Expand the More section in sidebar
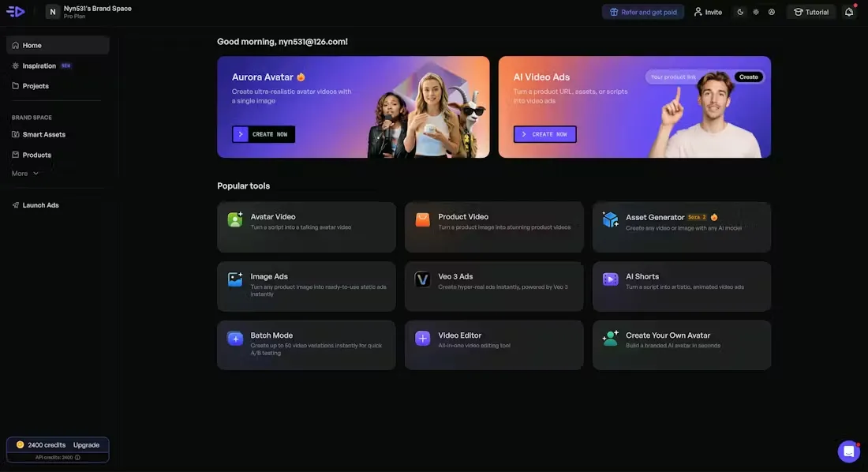This screenshot has height=472, width=868. 25,174
